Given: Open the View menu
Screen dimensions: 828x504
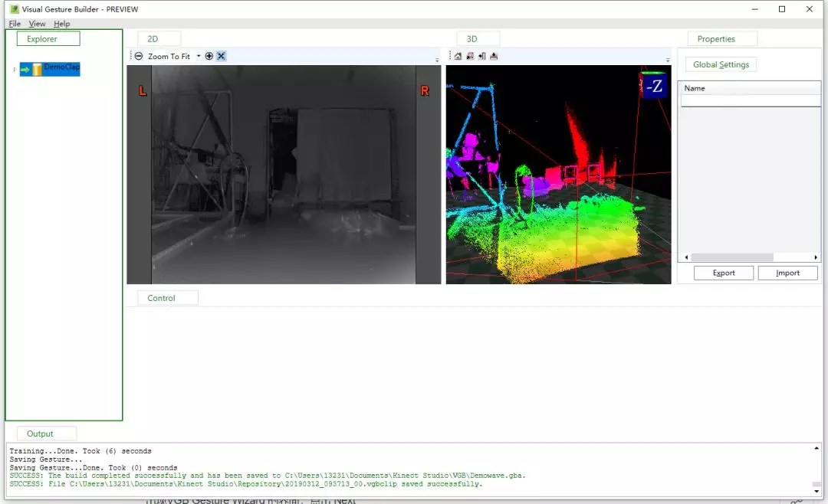Looking at the screenshot, I should click(37, 23).
